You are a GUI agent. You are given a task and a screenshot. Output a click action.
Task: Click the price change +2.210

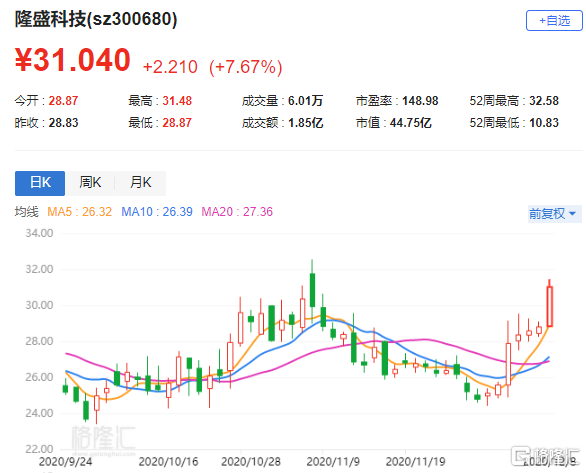click(170, 67)
